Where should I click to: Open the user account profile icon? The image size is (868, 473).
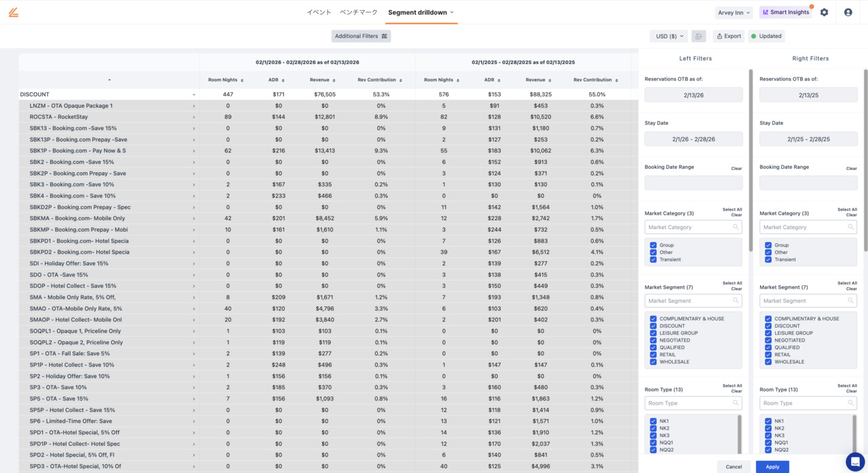point(848,12)
